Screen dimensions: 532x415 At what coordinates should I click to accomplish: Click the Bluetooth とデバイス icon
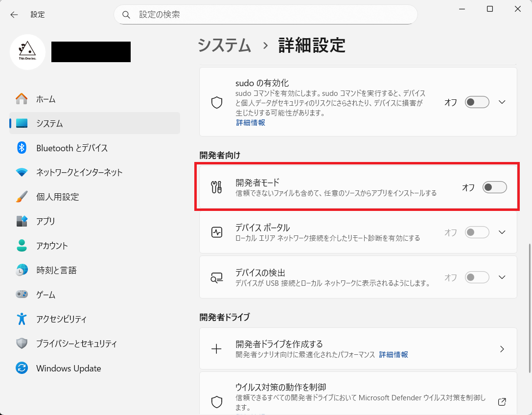[x=22, y=148]
